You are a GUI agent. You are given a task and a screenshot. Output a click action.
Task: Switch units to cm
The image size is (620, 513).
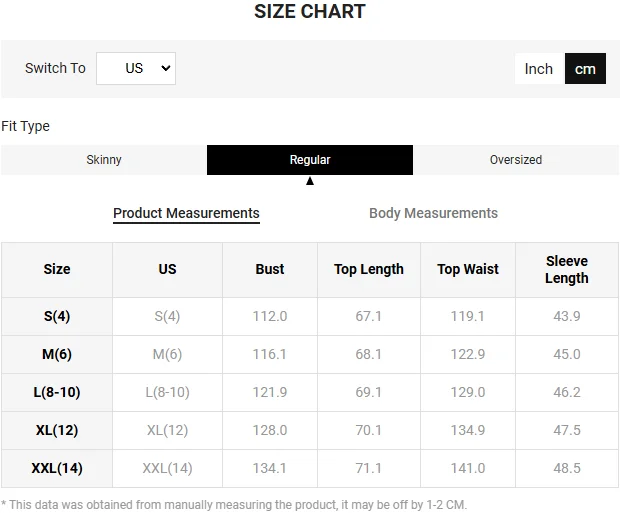point(585,68)
